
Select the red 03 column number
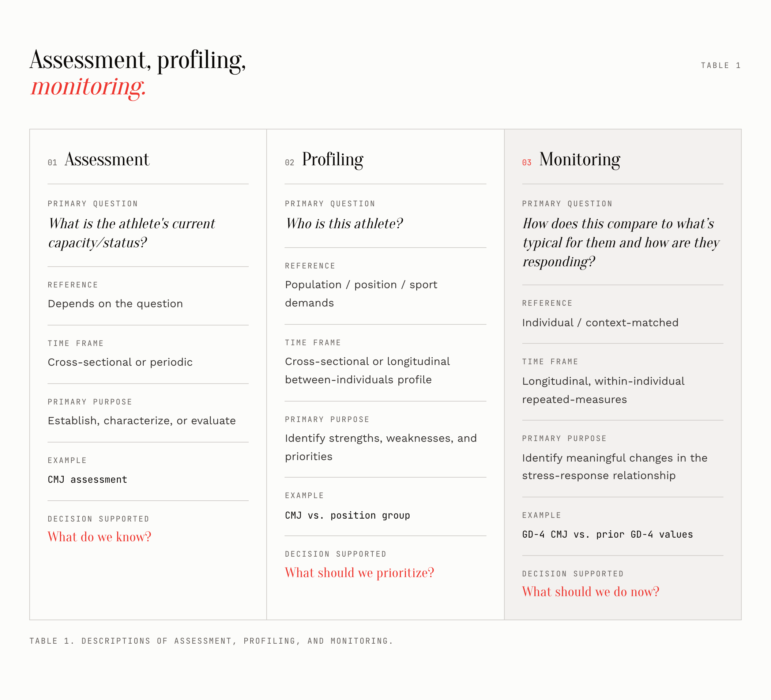(527, 163)
